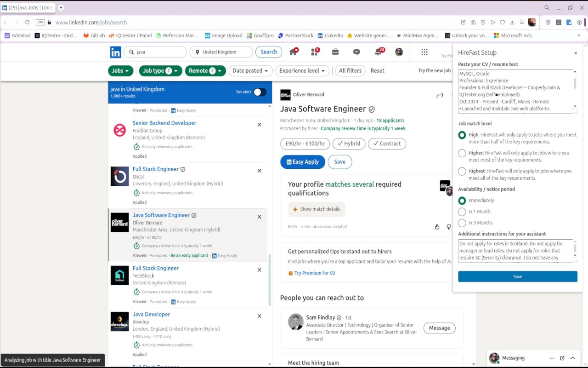Open the Jobs briefcase icon

coord(335,52)
